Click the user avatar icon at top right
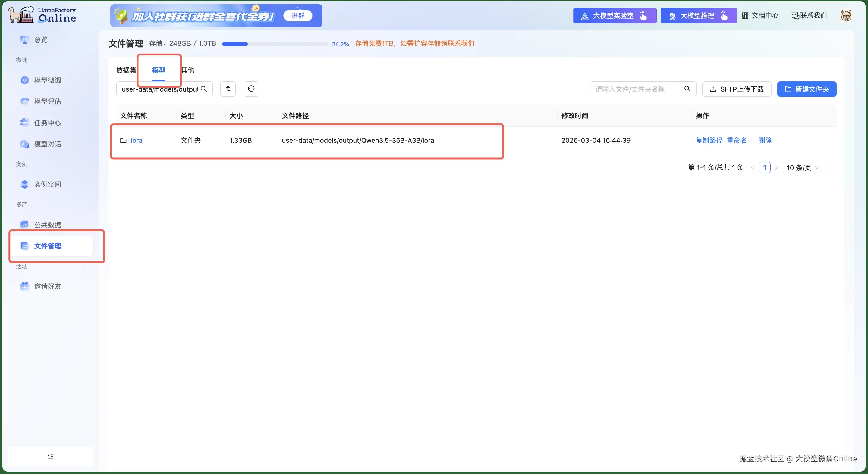 point(846,16)
